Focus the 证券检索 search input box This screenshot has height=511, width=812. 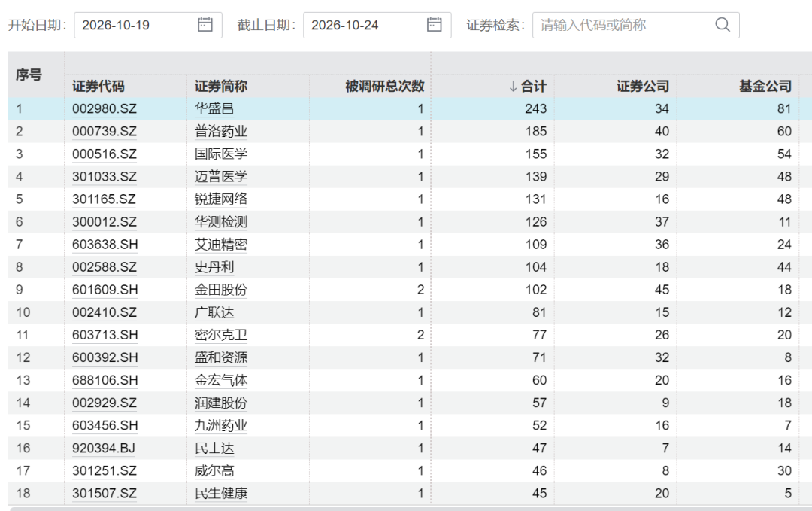(x=636, y=25)
